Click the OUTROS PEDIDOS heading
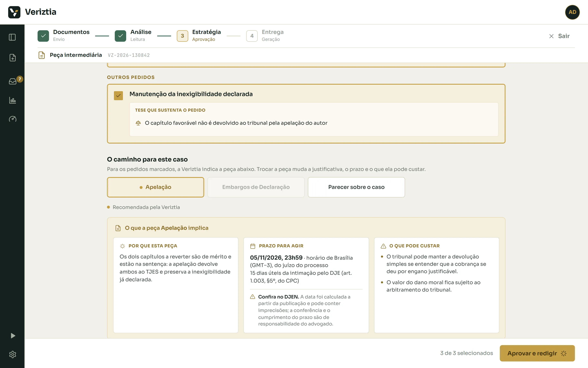This screenshot has width=588, height=368. [131, 77]
